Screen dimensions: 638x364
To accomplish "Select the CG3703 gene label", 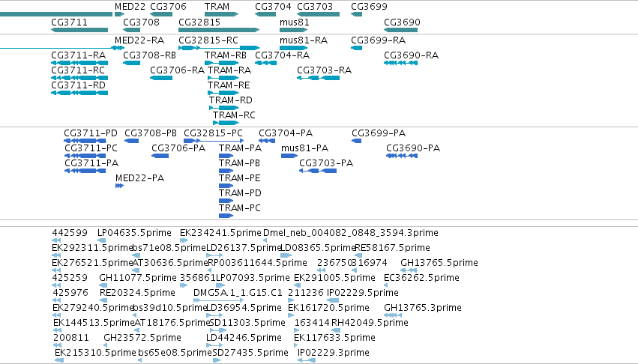I will [315, 7].
